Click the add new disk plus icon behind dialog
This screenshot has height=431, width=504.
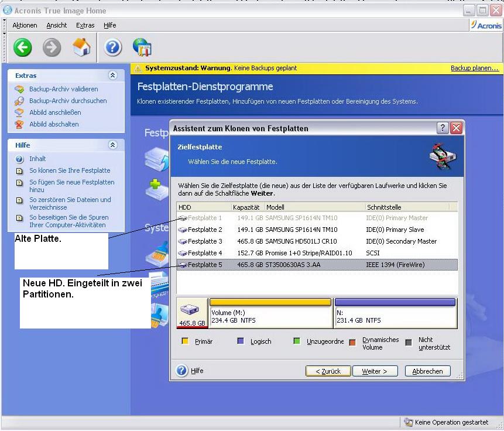pos(156,190)
